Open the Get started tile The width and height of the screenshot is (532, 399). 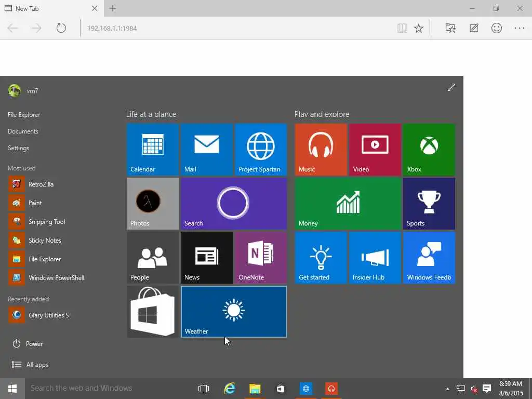321,258
